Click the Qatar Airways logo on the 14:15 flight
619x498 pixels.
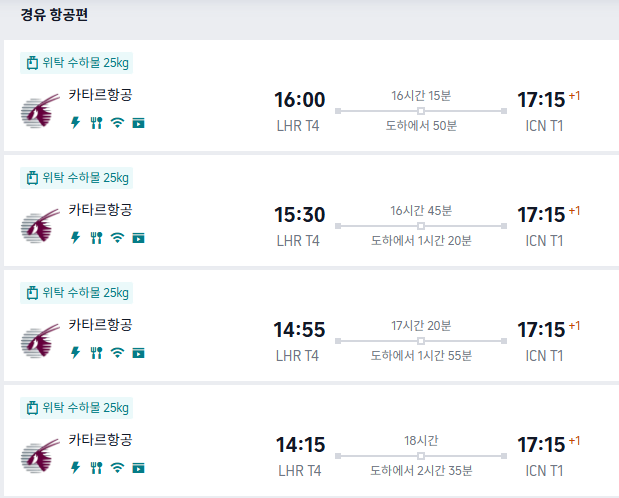(x=38, y=456)
